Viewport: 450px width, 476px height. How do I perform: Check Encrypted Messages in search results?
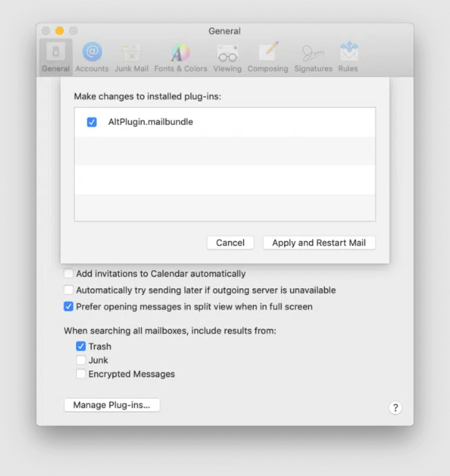[x=81, y=374]
